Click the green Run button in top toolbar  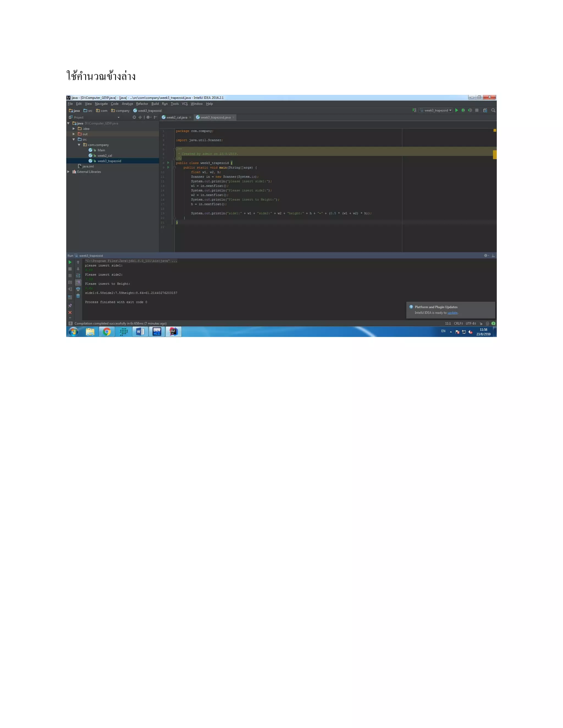(457, 110)
